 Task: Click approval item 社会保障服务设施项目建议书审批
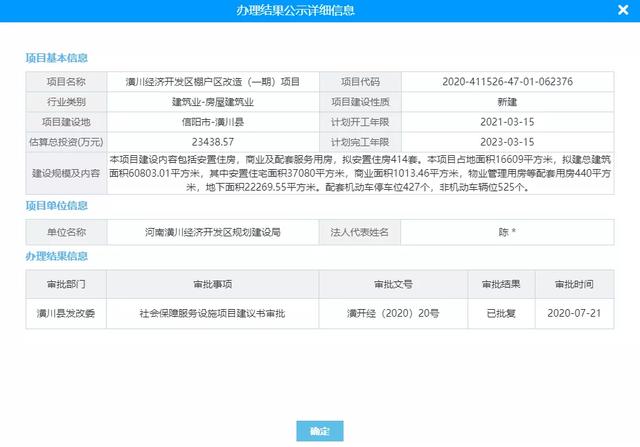point(212,313)
